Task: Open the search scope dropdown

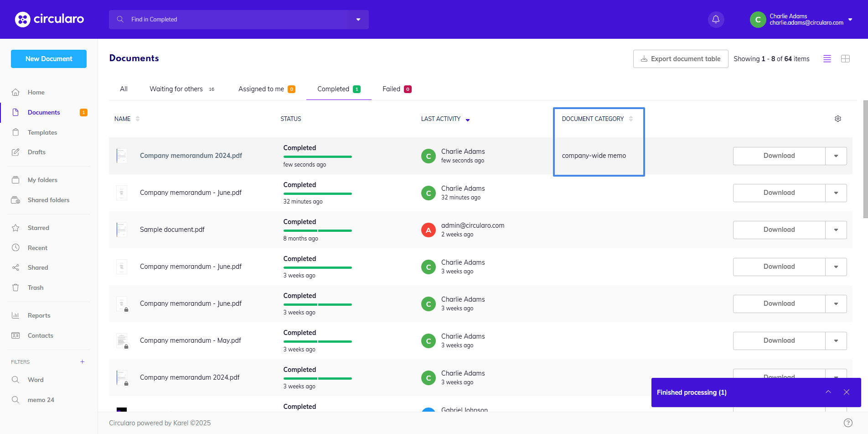Action: click(358, 19)
